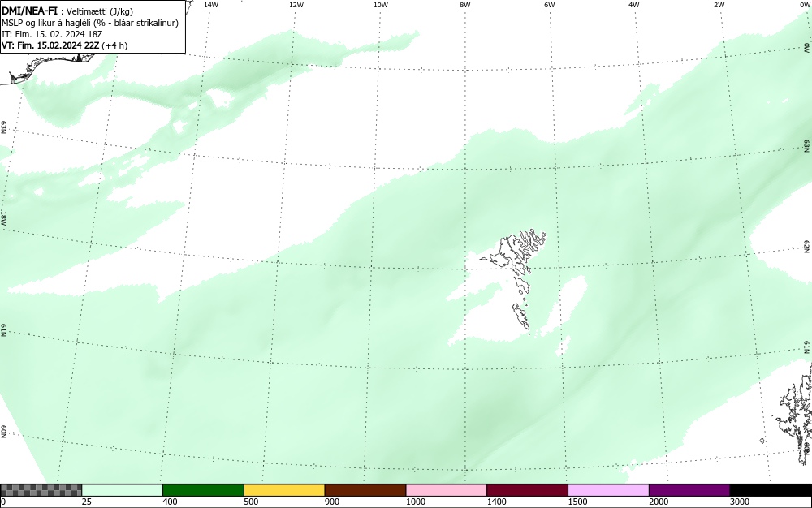The image size is (812, 508).
Task: Click the legend value 3000
Action: point(740,502)
